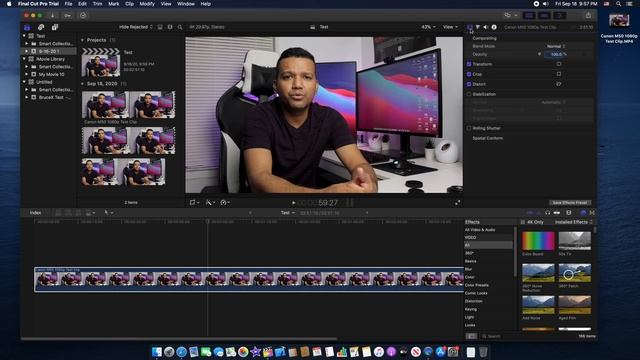Open enhancement magic wand menu
The width and height of the screenshot is (640, 360).
tap(210, 202)
